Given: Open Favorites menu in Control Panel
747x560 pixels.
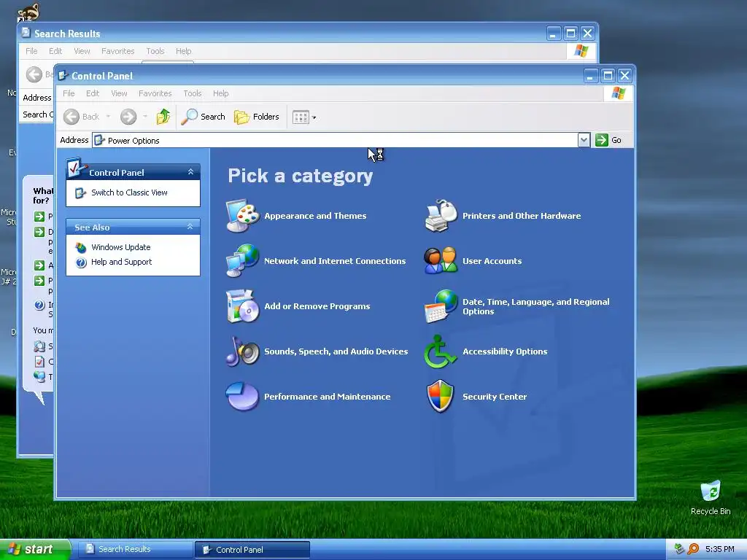Looking at the screenshot, I should (x=155, y=93).
